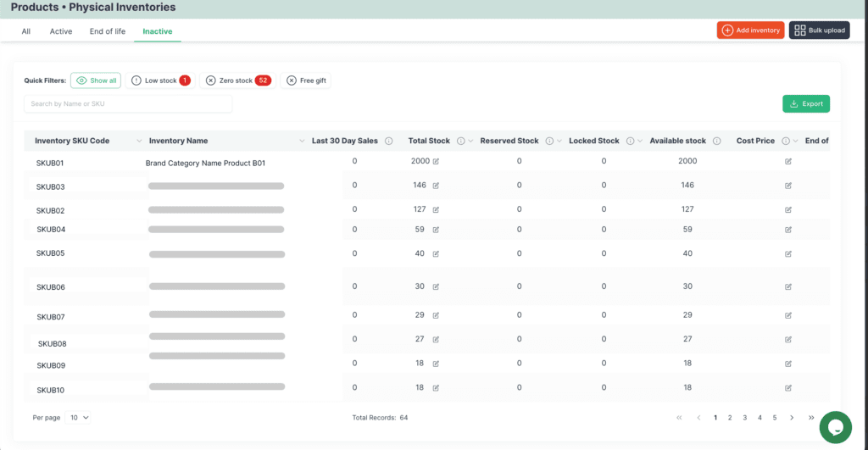Click info icon next to Total Stock
Screen dimensions: 868x450
coord(460,142)
